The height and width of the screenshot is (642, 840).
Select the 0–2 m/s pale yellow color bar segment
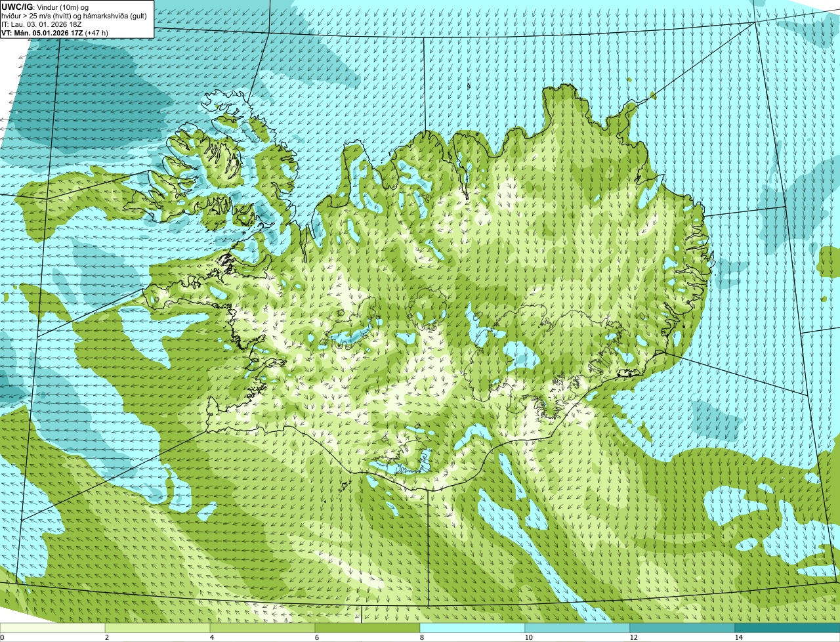click(52, 628)
